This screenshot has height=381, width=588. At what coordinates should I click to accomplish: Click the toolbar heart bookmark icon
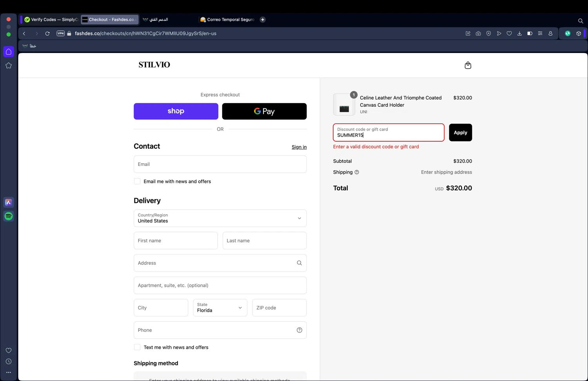509,34
